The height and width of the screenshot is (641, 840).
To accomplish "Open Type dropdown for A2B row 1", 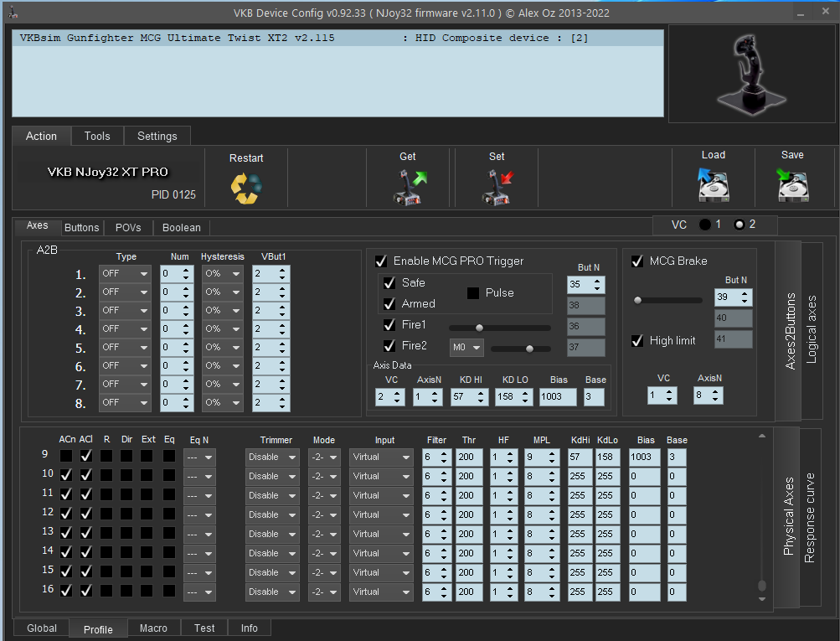I will coord(124,274).
